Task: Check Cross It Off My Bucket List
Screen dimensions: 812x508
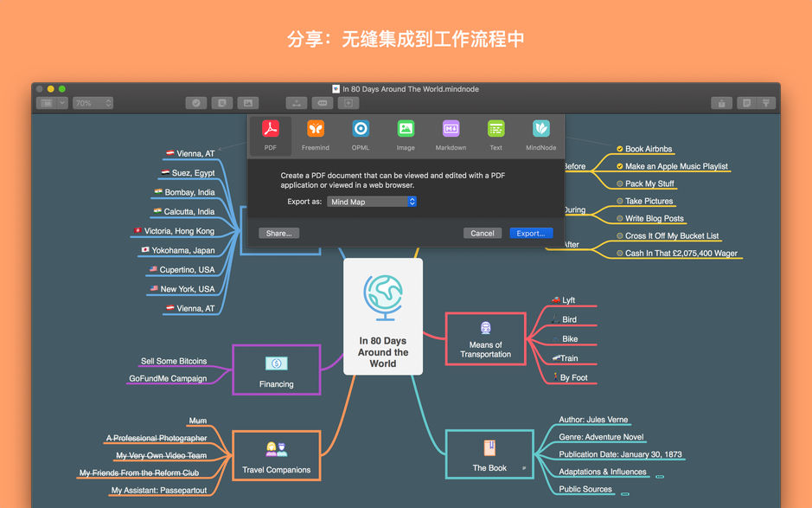Action: (620, 236)
